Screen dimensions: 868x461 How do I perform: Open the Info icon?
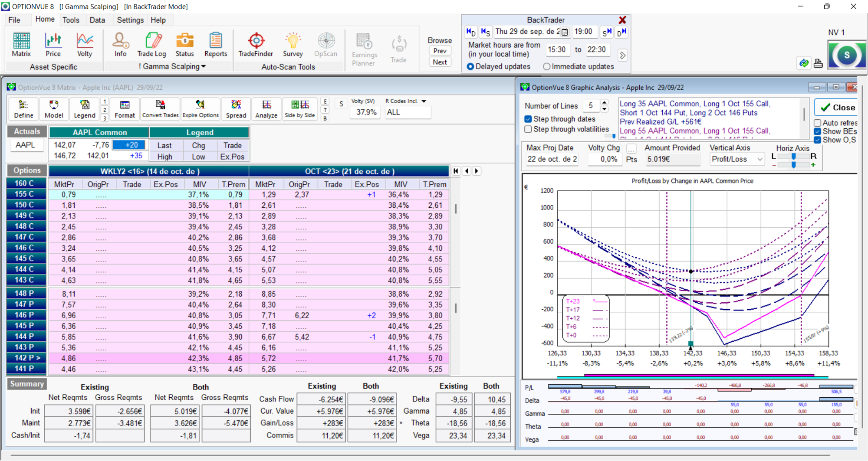[121, 45]
